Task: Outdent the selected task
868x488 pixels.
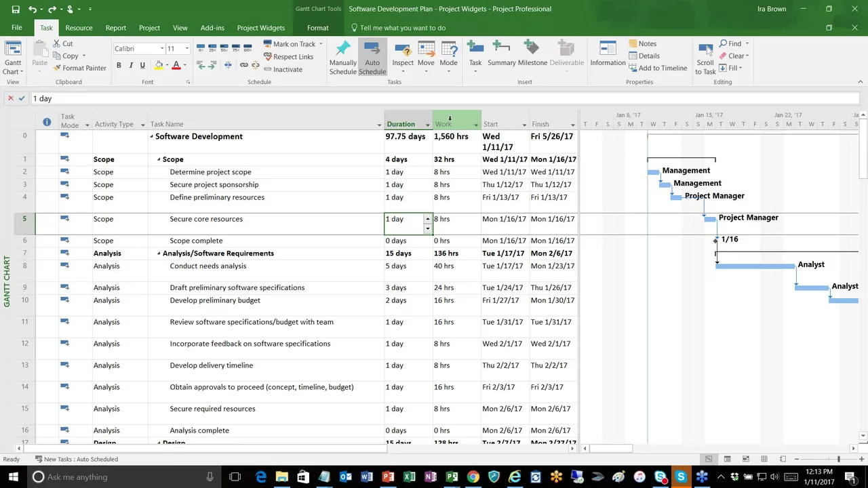Action: (201, 65)
